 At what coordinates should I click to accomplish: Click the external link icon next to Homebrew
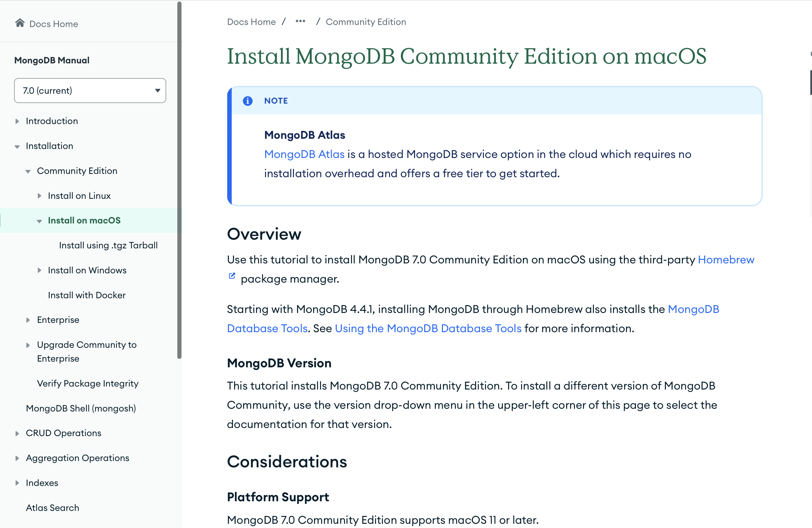coord(232,276)
